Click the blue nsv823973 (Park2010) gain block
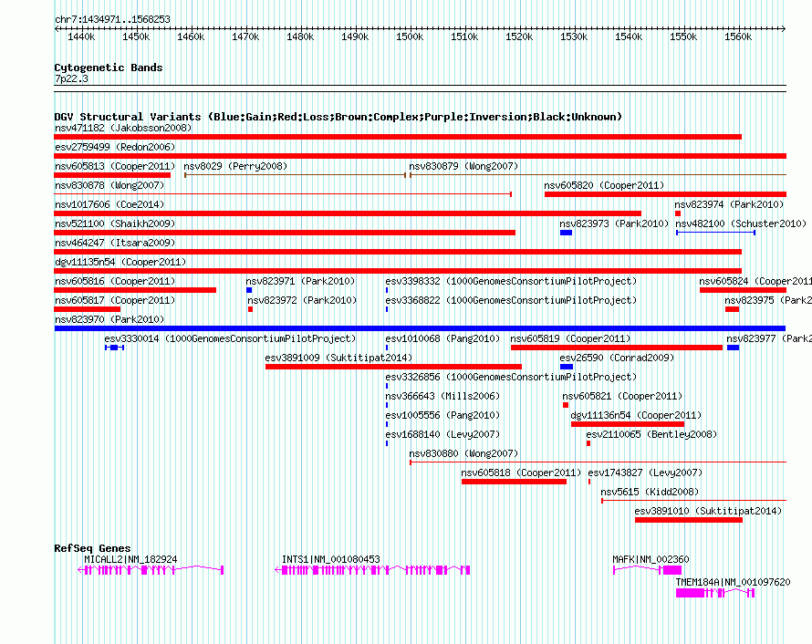Viewport: 812px width, 644px height. pyautogui.click(x=566, y=233)
